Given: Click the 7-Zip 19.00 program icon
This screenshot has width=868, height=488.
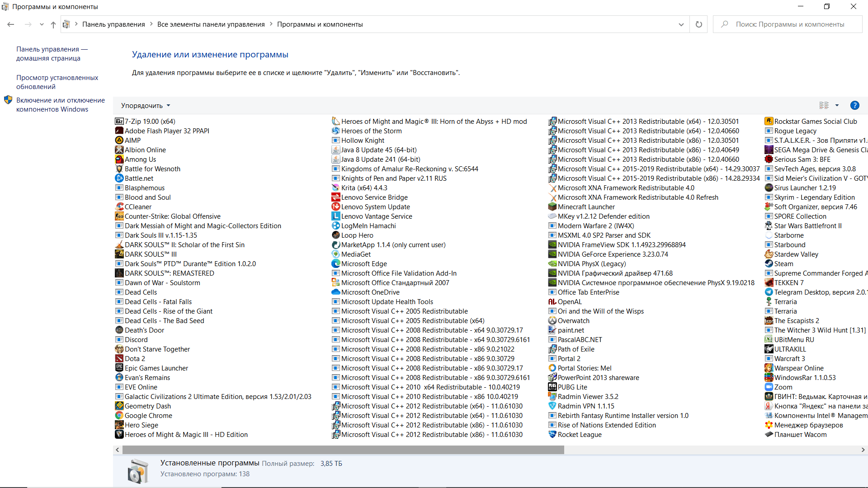Looking at the screenshot, I should tap(119, 121).
